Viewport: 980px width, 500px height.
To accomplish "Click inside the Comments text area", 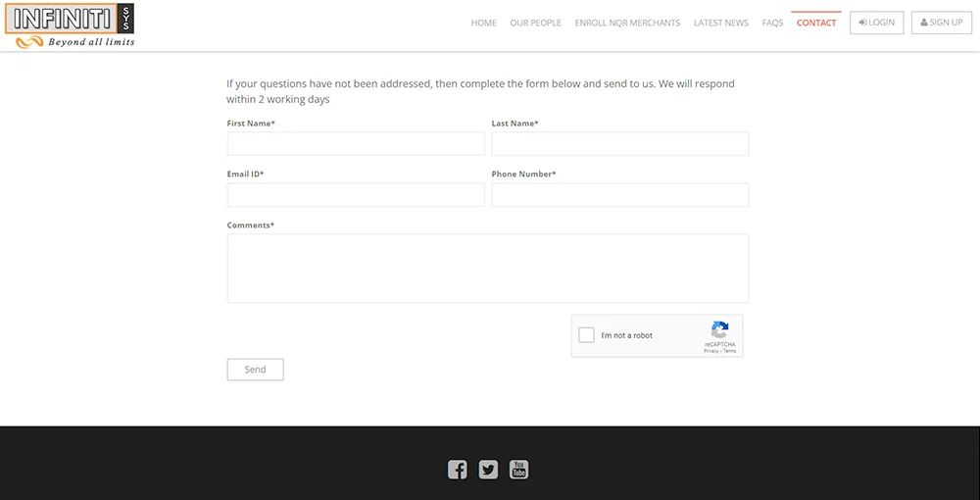I will pyautogui.click(x=488, y=268).
